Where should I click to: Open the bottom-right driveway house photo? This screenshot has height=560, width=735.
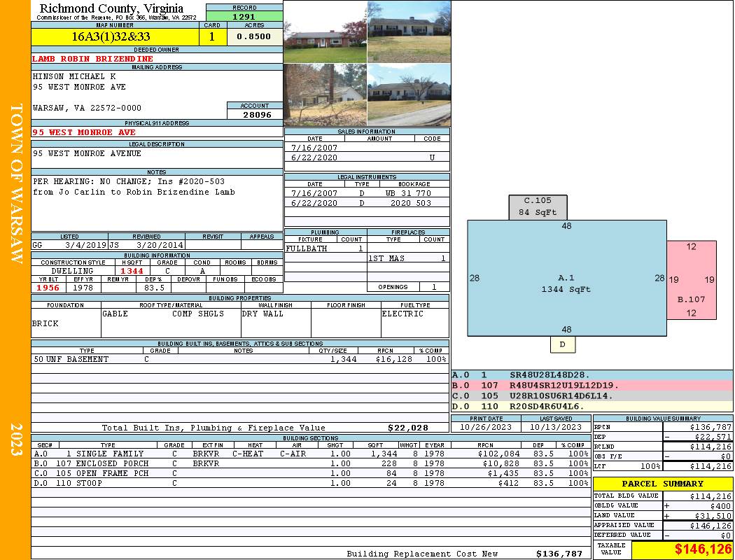pos(409,94)
